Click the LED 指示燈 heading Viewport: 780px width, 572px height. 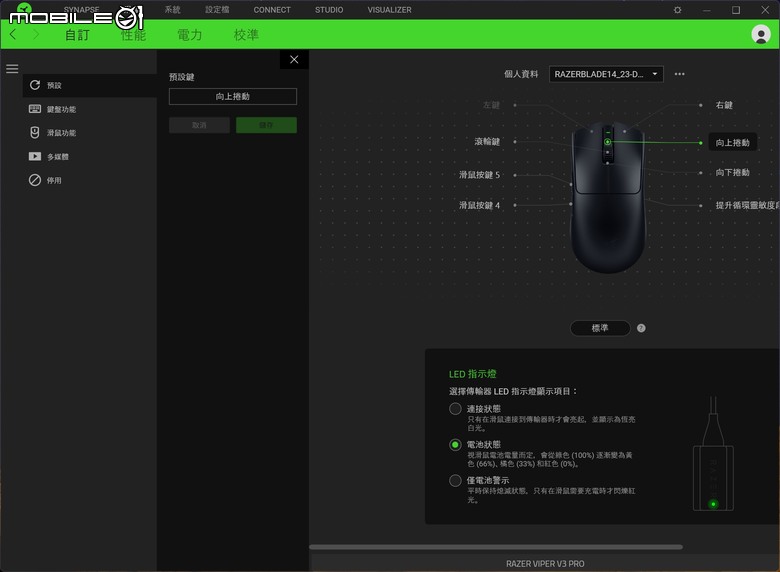pos(473,374)
